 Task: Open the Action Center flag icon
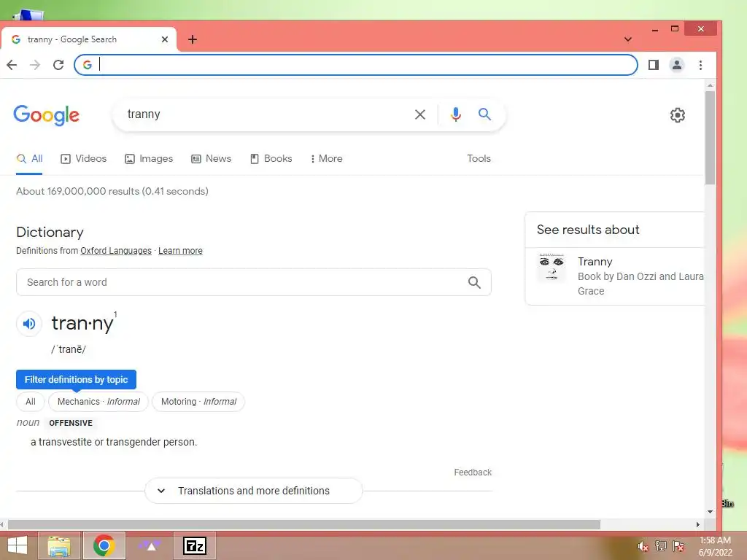(x=678, y=546)
